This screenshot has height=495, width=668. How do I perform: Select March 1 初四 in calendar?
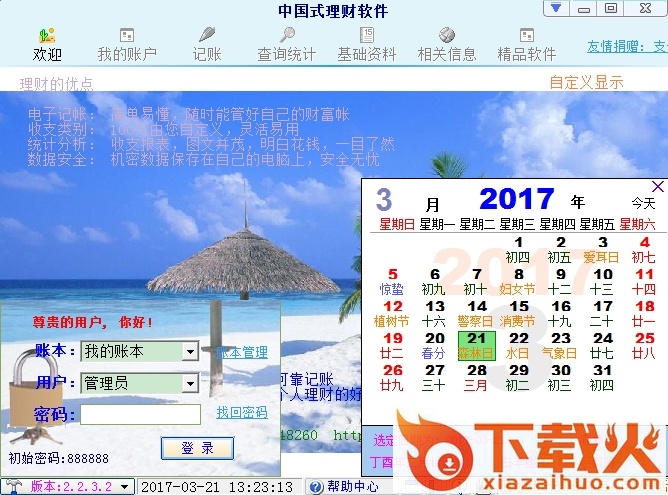coord(518,250)
